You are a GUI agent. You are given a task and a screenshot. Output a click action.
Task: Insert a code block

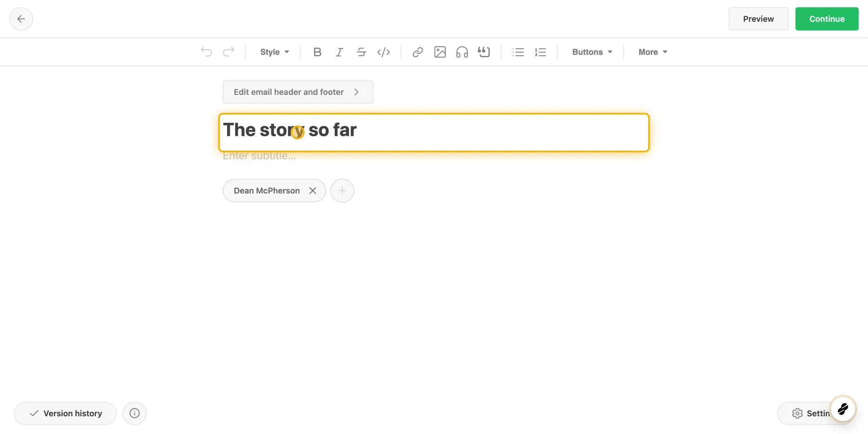pos(383,52)
